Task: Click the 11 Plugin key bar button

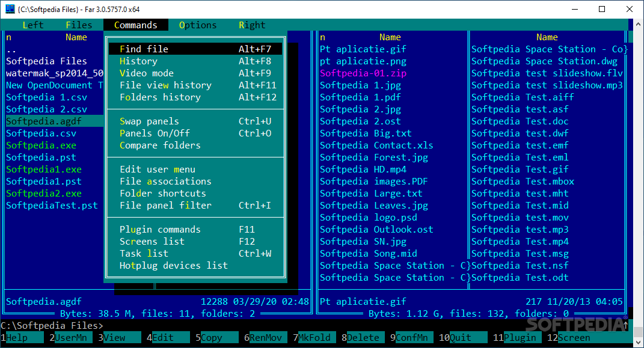Action: click(x=517, y=337)
